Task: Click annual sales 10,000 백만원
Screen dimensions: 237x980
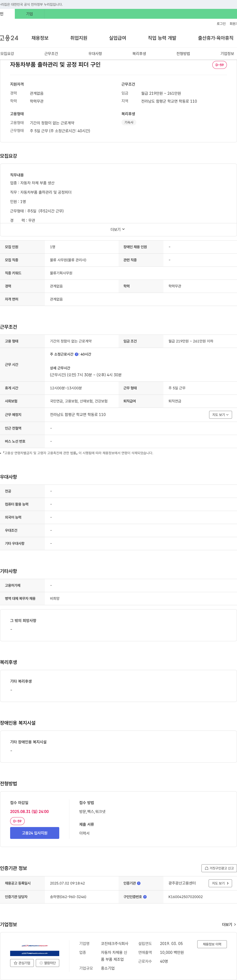Action: click(172, 952)
